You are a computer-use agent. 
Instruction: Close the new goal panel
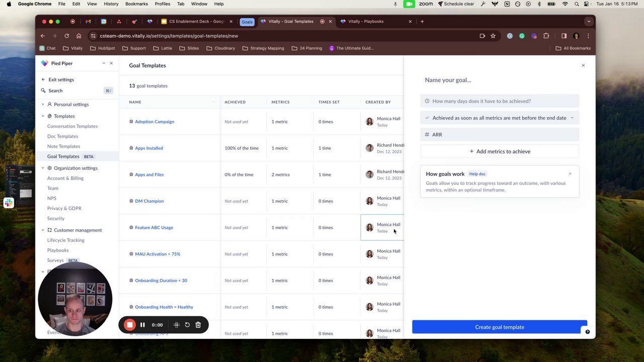tap(583, 65)
